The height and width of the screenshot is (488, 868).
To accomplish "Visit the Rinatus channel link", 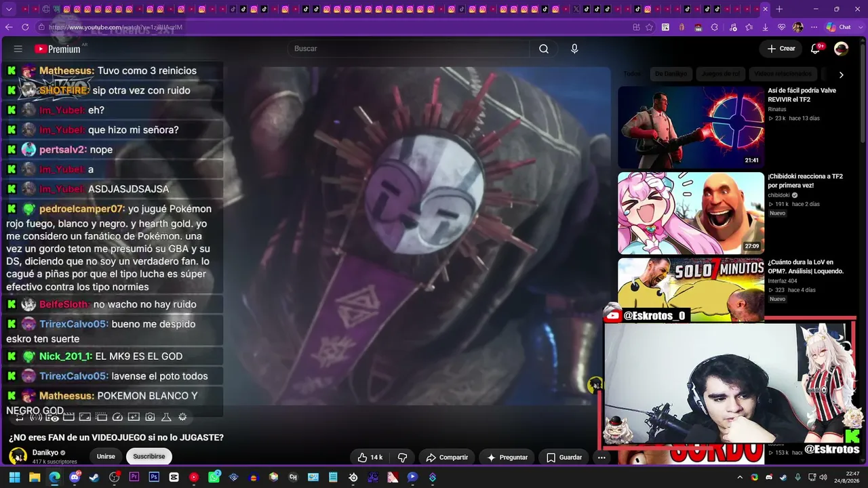I will click(777, 109).
